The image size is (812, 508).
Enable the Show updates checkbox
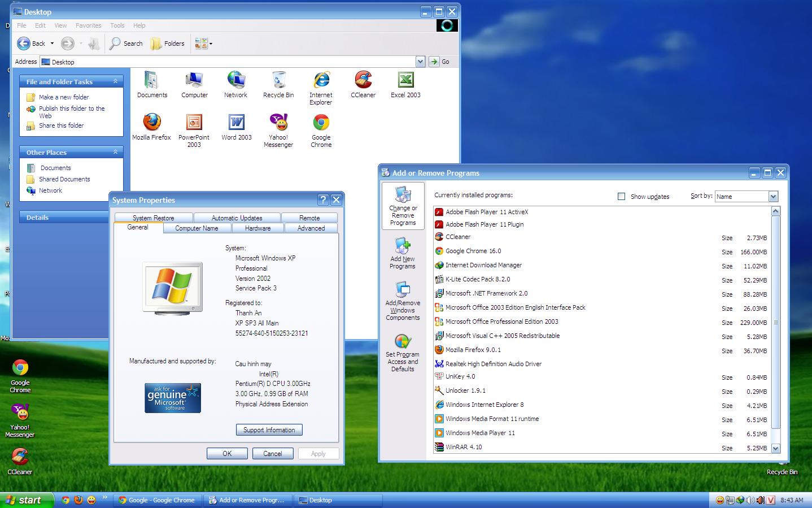(x=621, y=197)
